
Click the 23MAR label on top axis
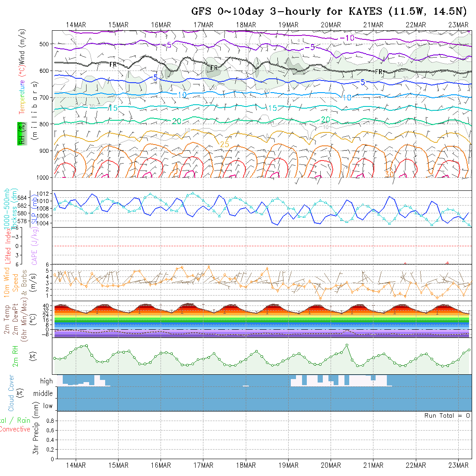pos(459,25)
